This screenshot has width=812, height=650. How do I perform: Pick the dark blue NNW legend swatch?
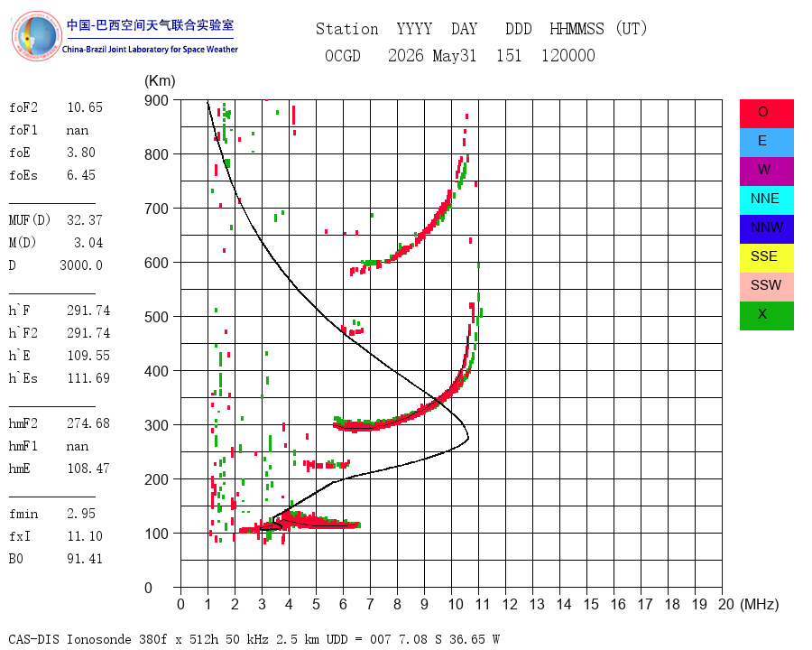point(766,229)
